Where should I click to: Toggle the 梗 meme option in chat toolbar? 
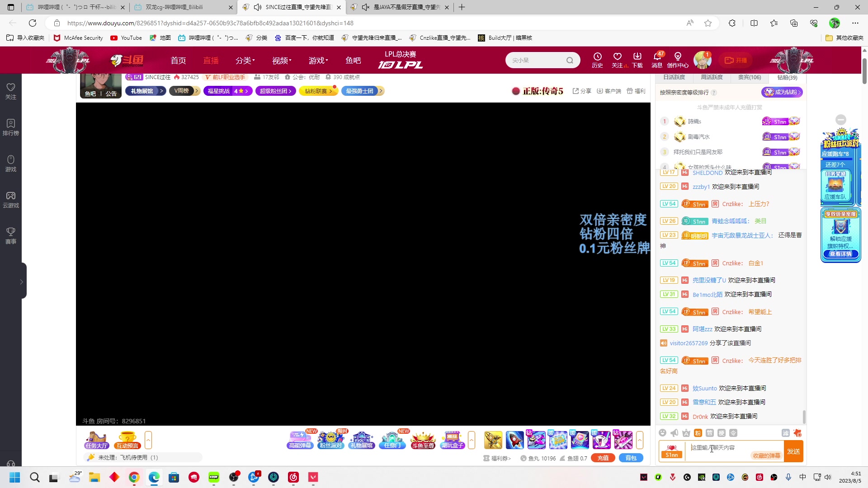[x=722, y=433]
